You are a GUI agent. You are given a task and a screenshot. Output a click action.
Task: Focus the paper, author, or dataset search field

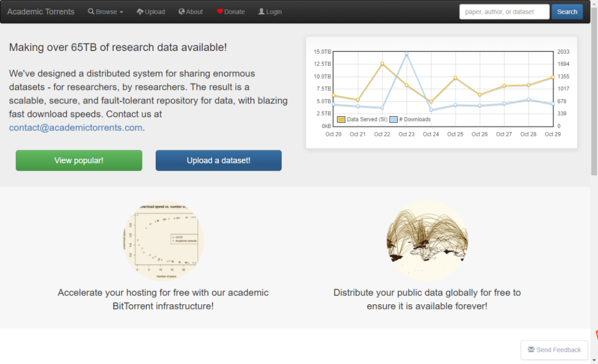(x=504, y=12)
